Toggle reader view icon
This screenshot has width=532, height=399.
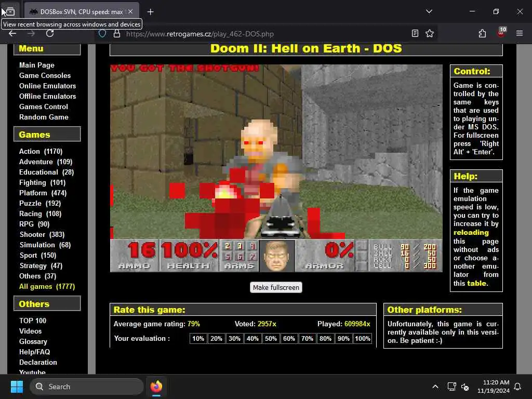[x=415, y=33]
